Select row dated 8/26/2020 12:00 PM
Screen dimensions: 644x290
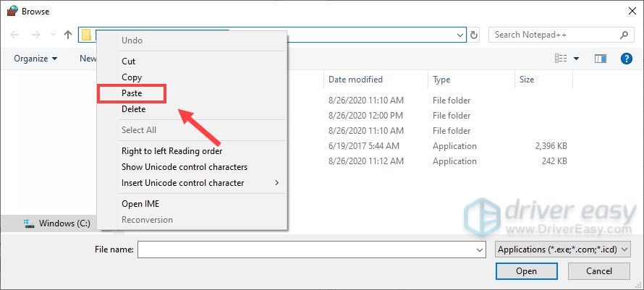pyautogui.click(x=448, y=116)
